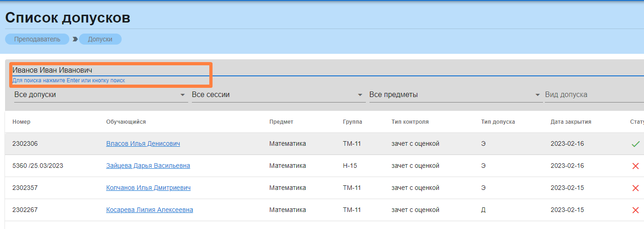This screenshot has height=229, width=644.
Task: Click the green checkmark status for Власов
Action: [635, 144]
